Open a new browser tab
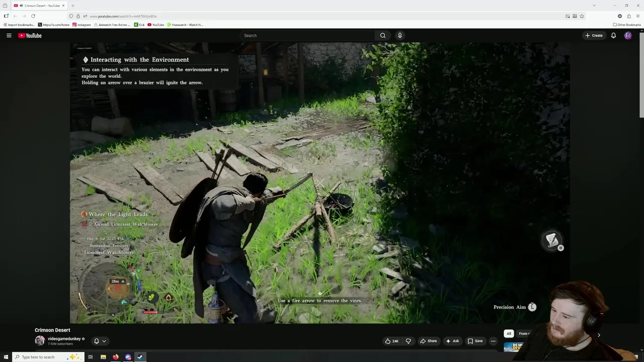Image resolution: width=644 pixels, height=362 pixels. [72, 6]
